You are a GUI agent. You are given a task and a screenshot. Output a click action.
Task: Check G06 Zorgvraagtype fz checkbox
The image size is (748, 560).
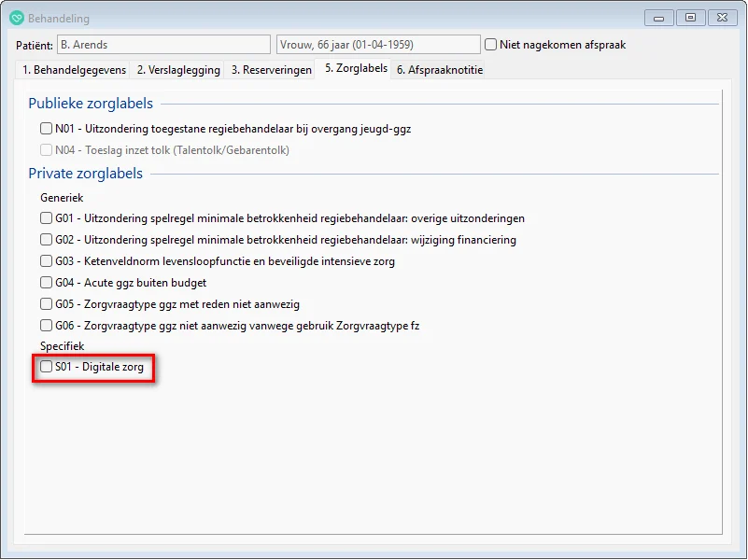(47, 326)
